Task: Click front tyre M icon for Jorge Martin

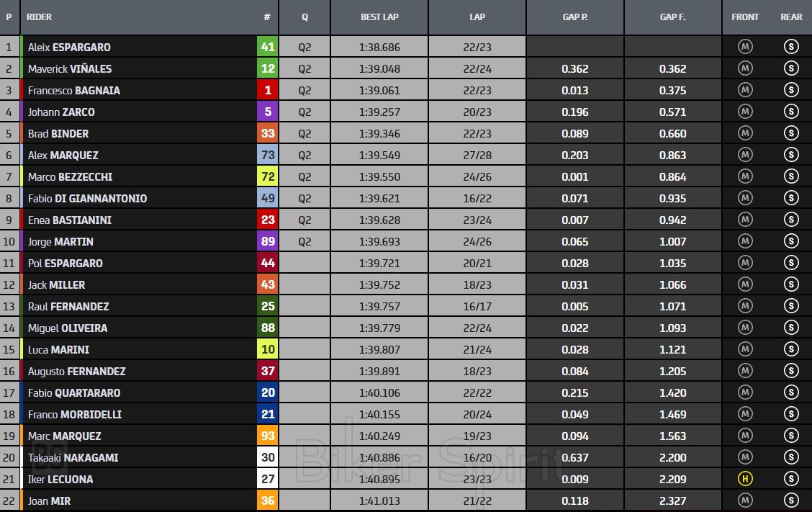Action: (x=745, y=242)
